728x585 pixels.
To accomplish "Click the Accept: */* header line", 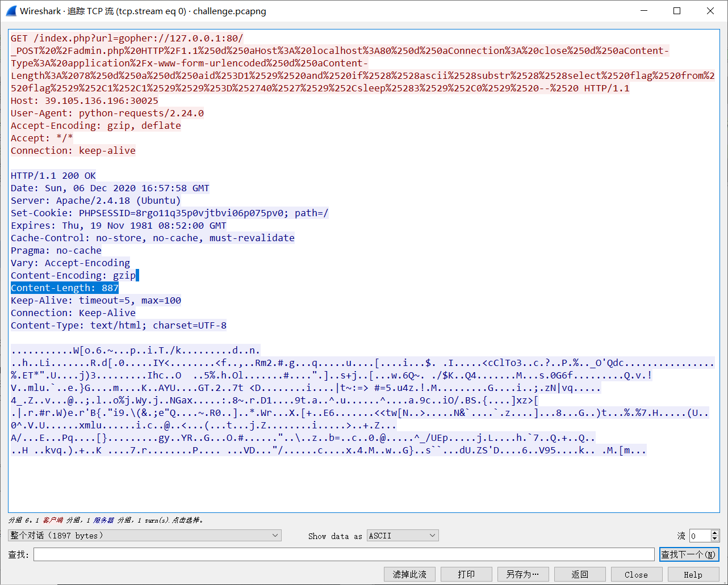I will [x=42, y=138].
